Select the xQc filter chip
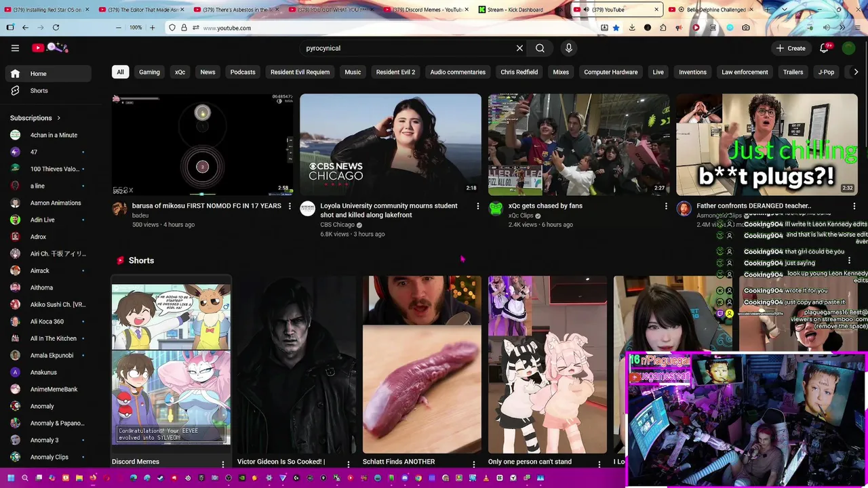The height and width of the screenshot is (488, 868). (180, 72)
